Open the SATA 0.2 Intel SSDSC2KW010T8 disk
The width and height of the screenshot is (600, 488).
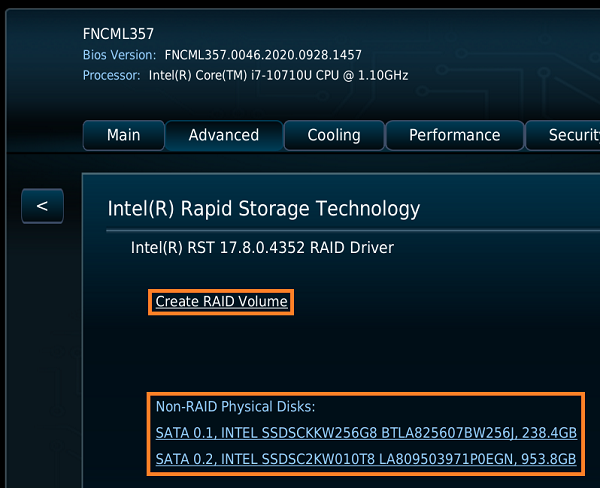366,459
